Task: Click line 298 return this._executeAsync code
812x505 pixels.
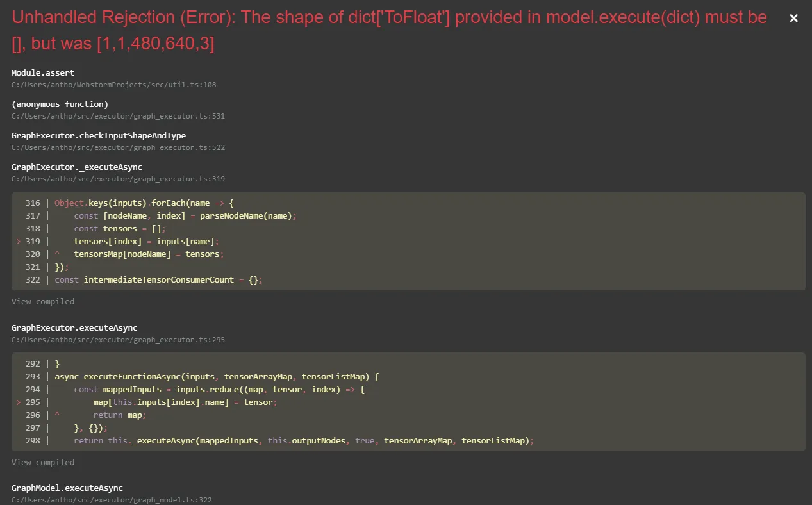Action: tap(303, 441)
